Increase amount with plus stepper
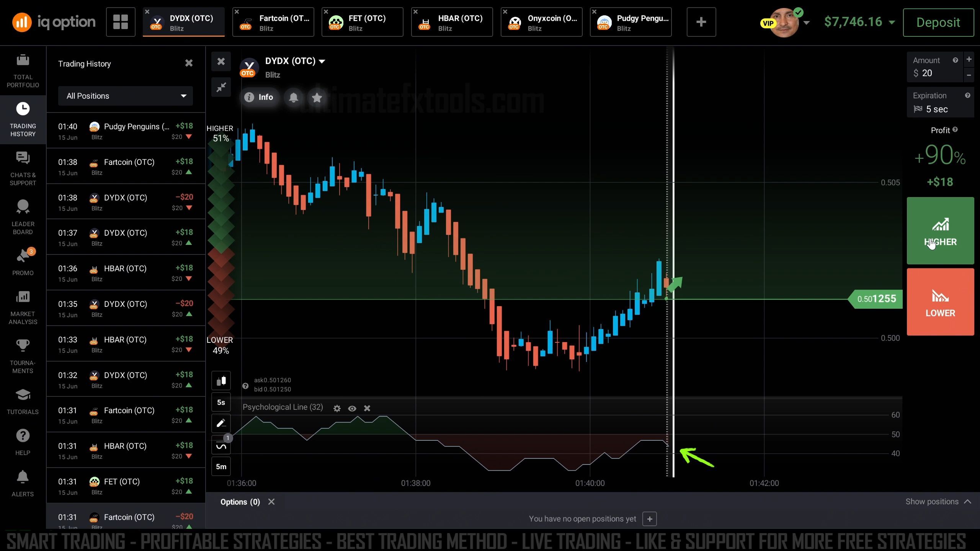 point(969,59)
